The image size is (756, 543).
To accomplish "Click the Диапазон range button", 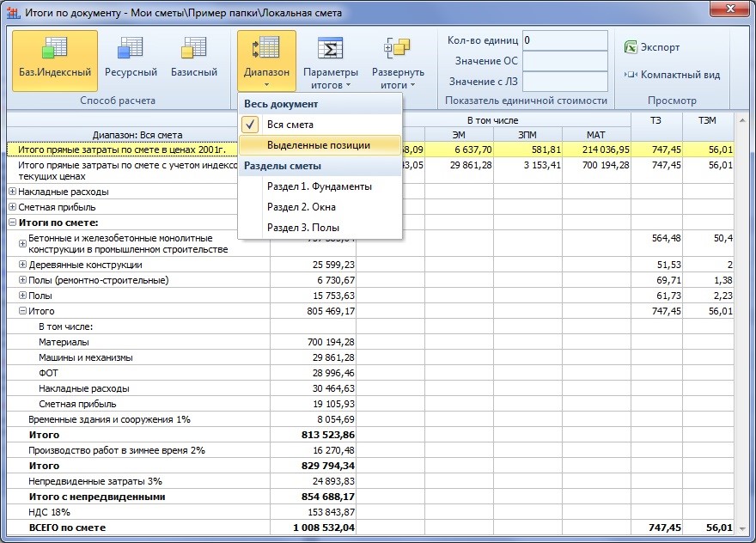I will (266, 61).
